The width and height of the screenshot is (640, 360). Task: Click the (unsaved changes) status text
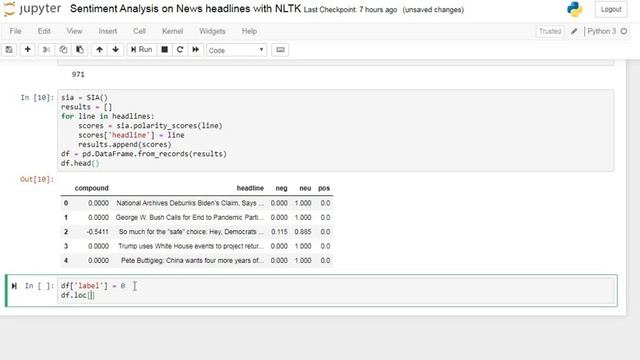tap(433, 10)
